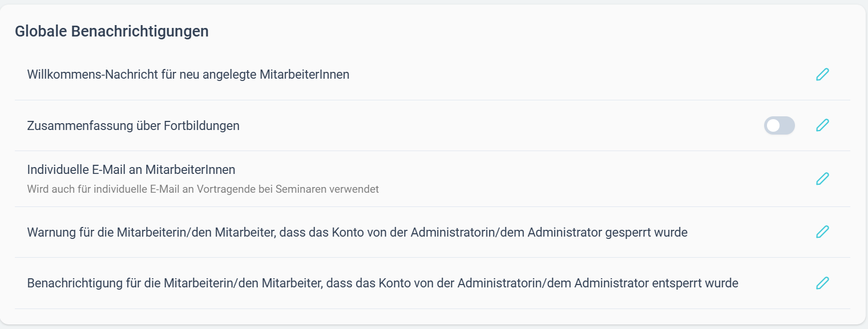
Task: Click pencil icon for Zusammenfassung über Fortbildungen
Action: click(x=822, y=125)
